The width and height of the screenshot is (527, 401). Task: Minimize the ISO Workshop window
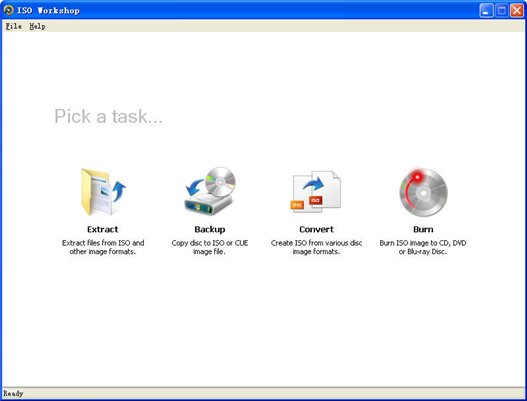point(486,10)
